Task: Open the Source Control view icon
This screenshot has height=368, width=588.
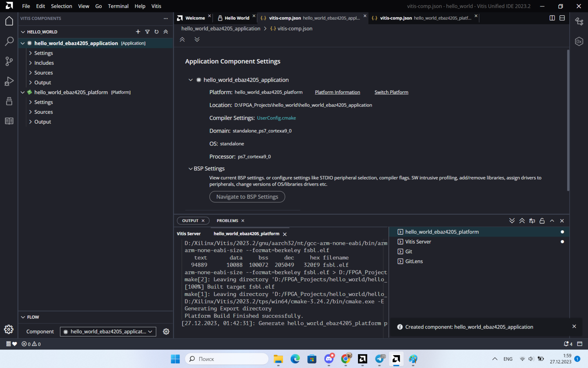Action: pos(9,61)
